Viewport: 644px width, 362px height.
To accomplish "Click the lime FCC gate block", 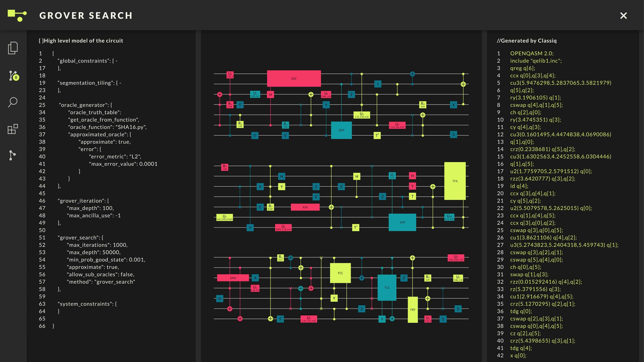I will (340, 273).
